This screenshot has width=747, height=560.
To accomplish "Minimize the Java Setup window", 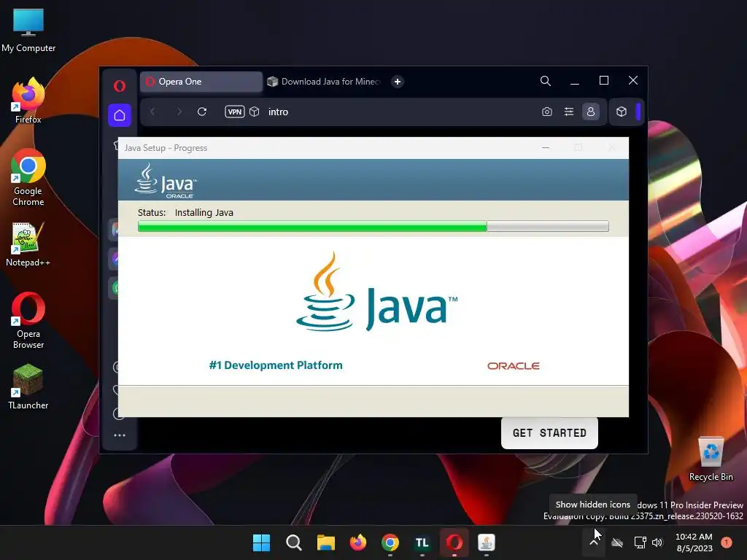I will coord(546,147).
